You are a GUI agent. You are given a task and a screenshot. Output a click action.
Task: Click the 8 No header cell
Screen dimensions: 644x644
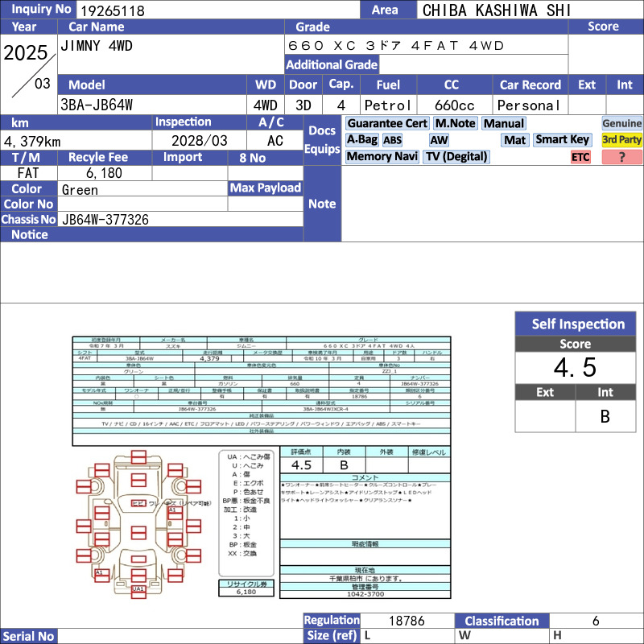tap(266, 158)
